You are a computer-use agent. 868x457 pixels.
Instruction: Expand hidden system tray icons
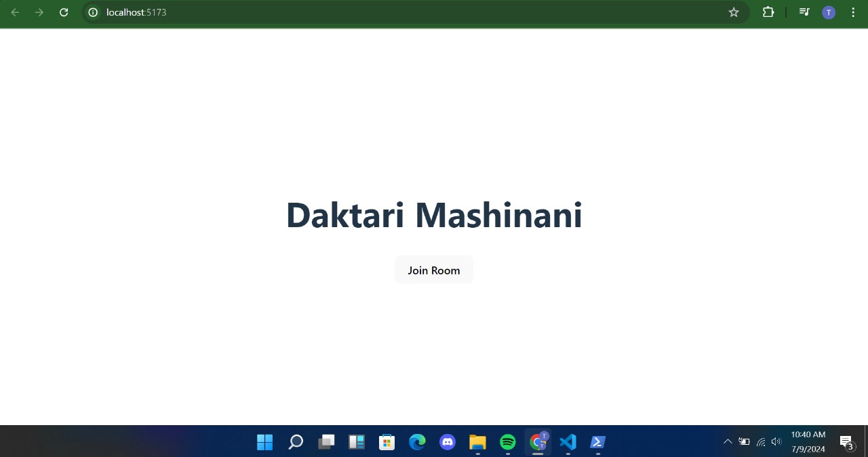coord(728,441)
